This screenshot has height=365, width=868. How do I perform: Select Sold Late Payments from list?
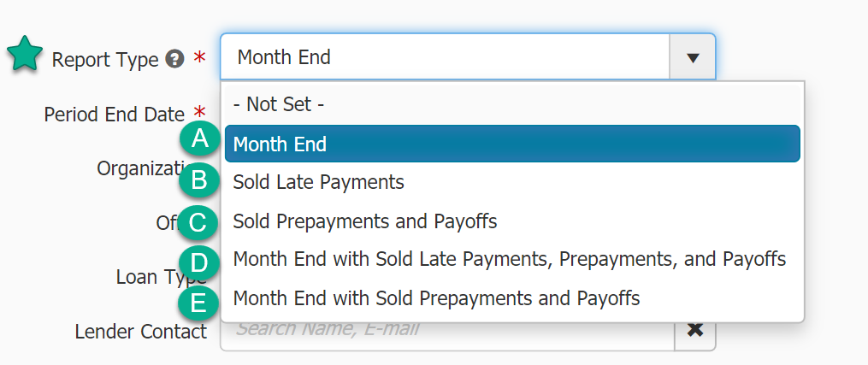318,182
